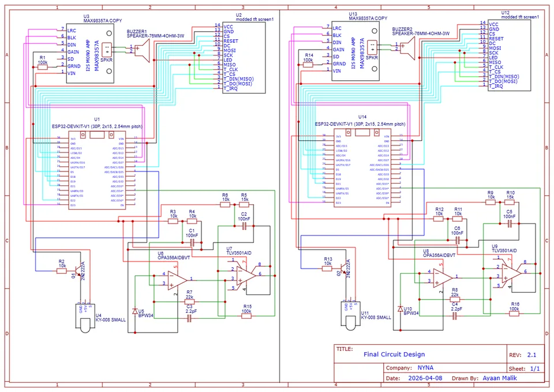Click the company name 'NYNA'
Viewport: 554px width, 392px height.
[425, 368]
